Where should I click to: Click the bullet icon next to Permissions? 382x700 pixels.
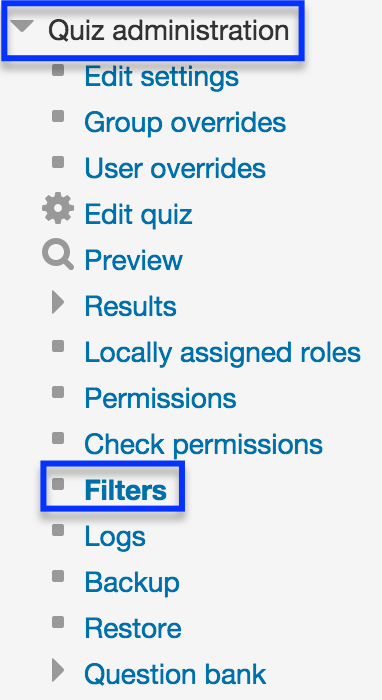click(58, 392)
